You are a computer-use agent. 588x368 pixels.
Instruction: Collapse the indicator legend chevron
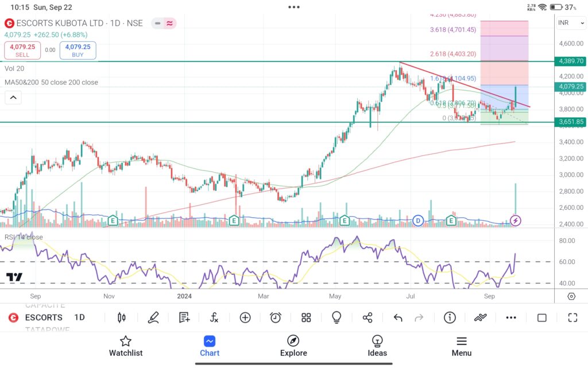[13, 98]
